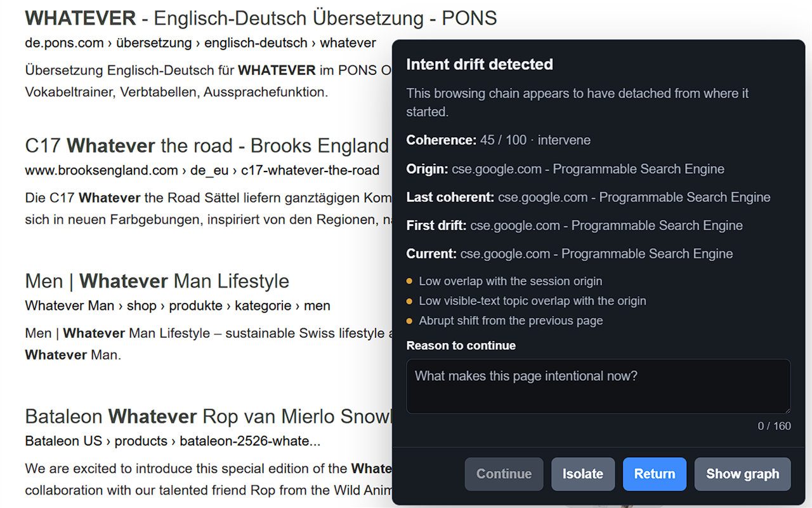Image resolution: width=812 pixels, height=508 pixels.
Task: Click the Continue button in the drift dialog
Action: coord(504,474)
